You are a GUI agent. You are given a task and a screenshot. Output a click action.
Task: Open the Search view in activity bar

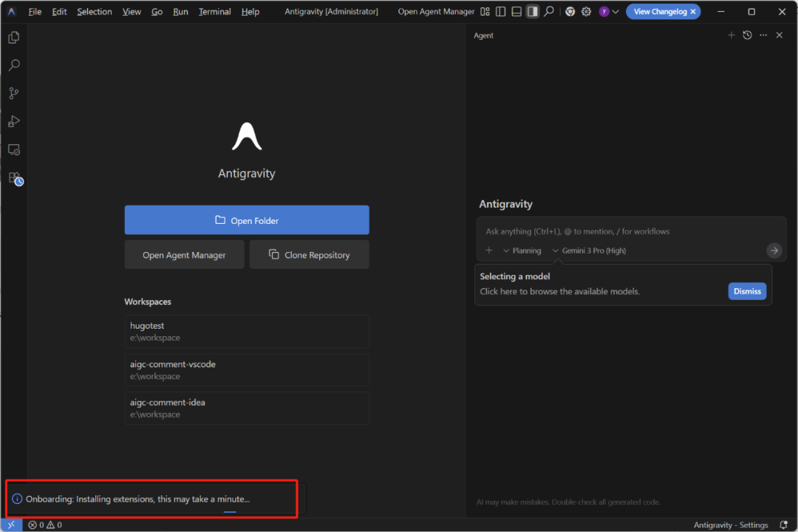[x=14, y=65]
